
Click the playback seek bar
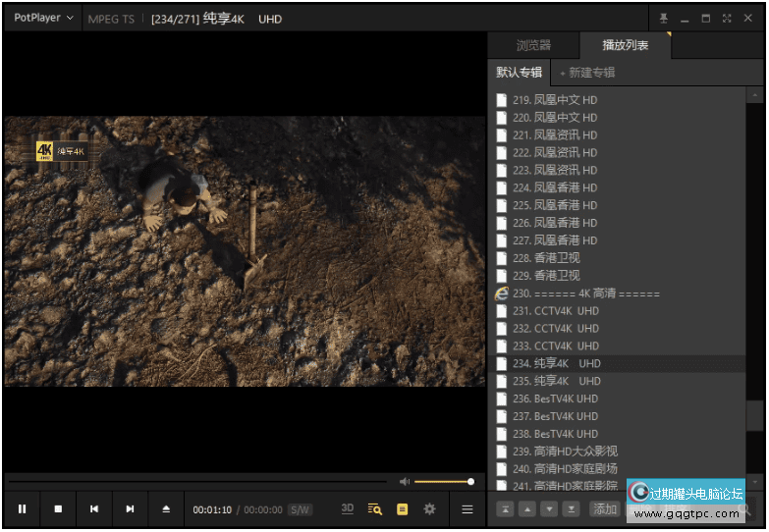pos(197,482)
